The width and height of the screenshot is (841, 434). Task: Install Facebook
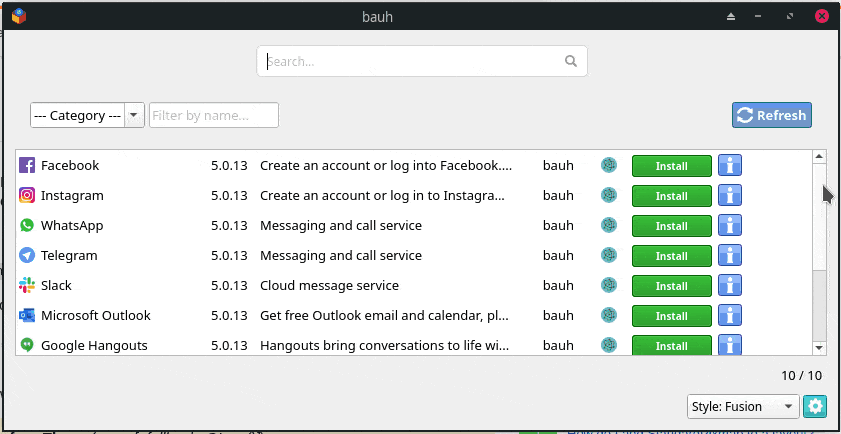[x=672, y=166]
